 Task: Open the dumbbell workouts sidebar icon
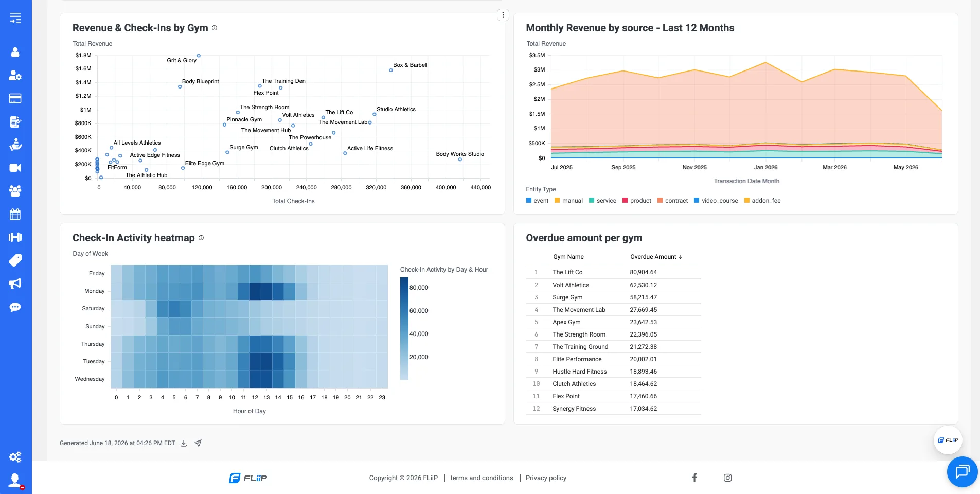(15, 237)
